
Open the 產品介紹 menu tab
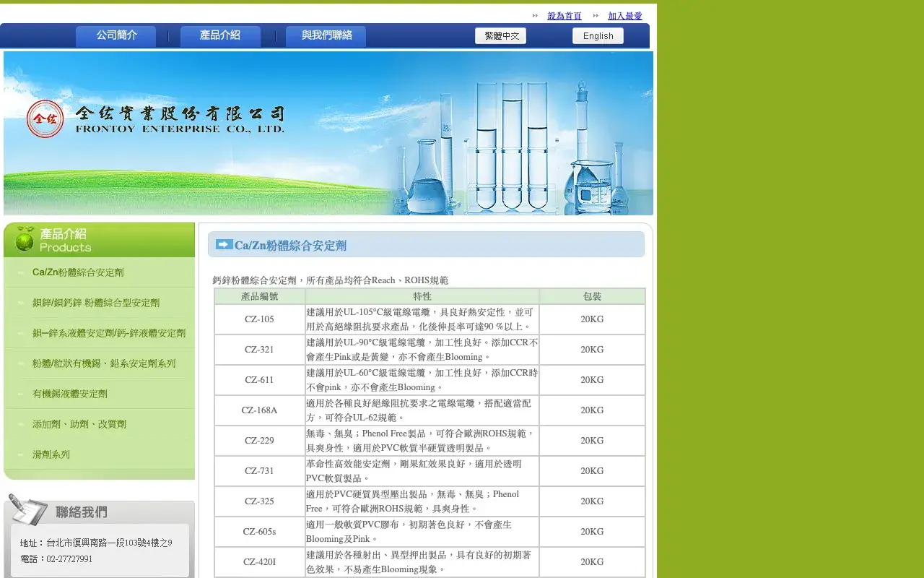tap(220, 36)
